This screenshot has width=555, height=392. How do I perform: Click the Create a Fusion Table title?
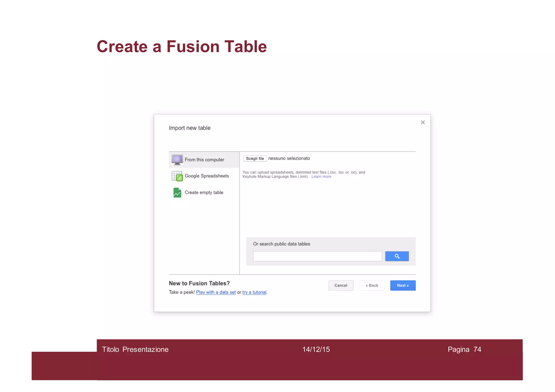(x=182, y=46)
